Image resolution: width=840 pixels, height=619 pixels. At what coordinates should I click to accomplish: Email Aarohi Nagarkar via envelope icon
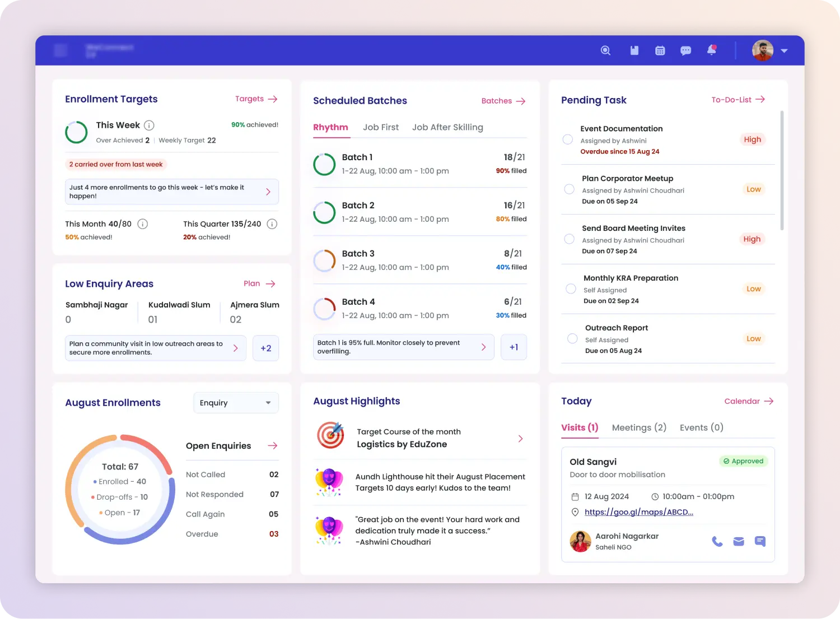(x=739, y=541)
